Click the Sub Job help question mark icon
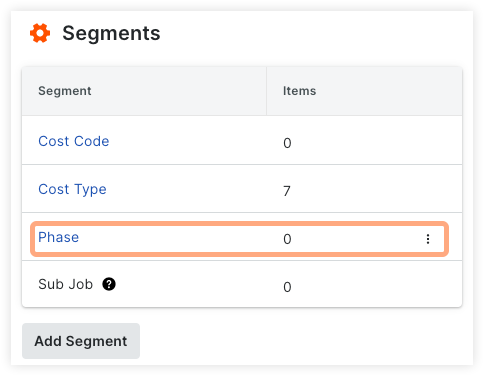The image size is (484, 376). pyautogui.click(x=109, y=284)
